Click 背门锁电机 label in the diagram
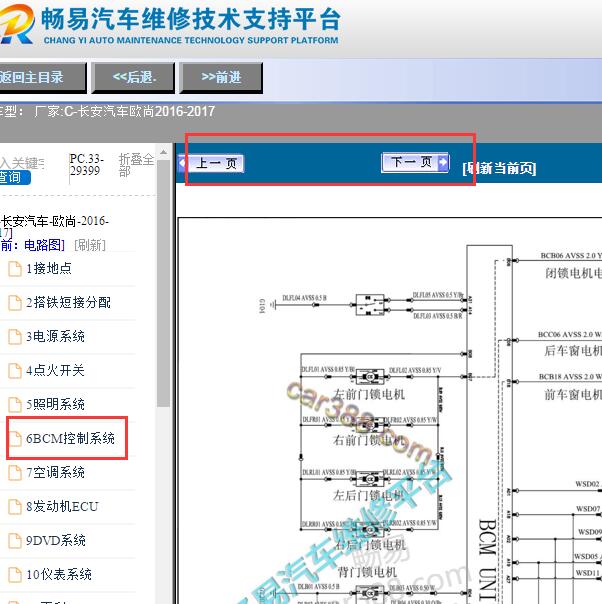 tap(367, 572)
